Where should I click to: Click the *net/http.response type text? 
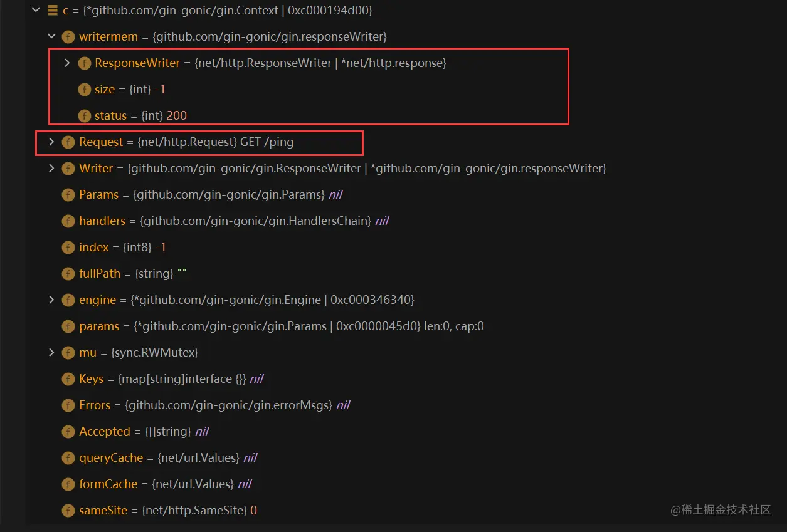[x=392, y=63]
